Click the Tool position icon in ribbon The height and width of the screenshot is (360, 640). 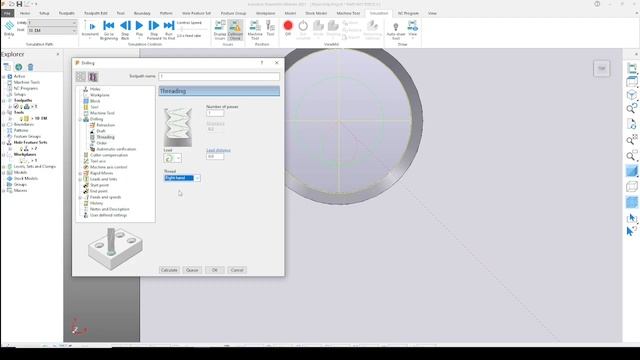pos(270,29)
